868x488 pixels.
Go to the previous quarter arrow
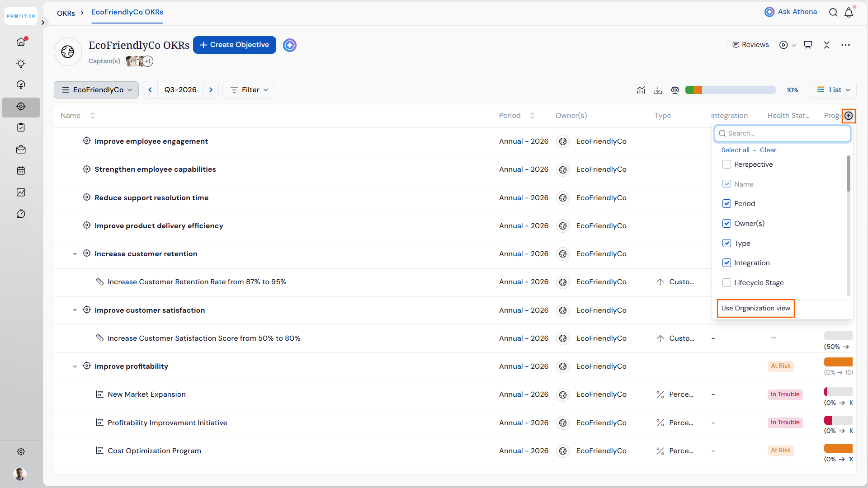point(150,90)
